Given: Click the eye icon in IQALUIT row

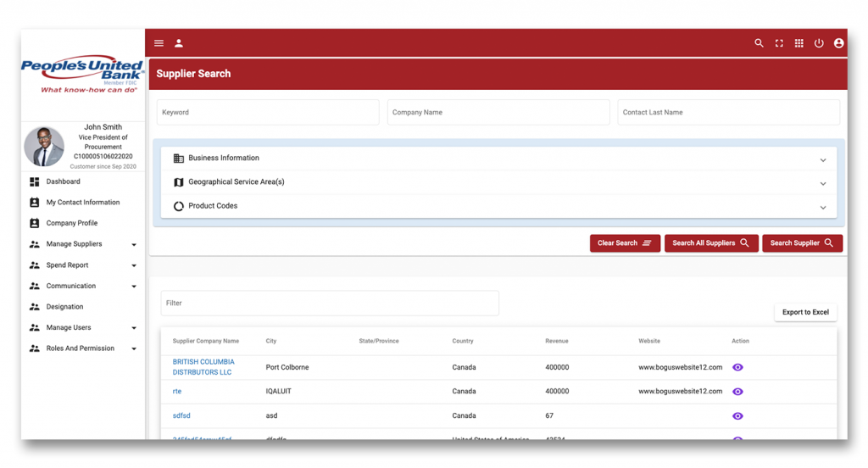Looking at the screenshot, I should [737, 392].
